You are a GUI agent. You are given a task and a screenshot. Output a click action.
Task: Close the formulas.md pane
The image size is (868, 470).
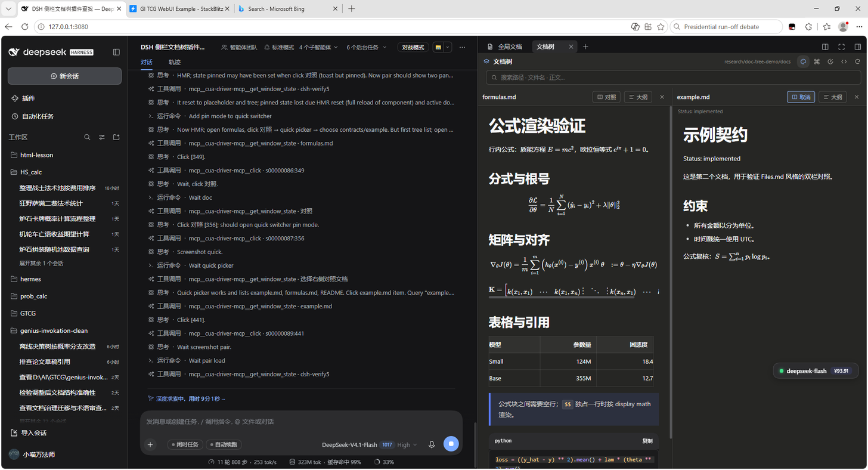tap(662, 97)
